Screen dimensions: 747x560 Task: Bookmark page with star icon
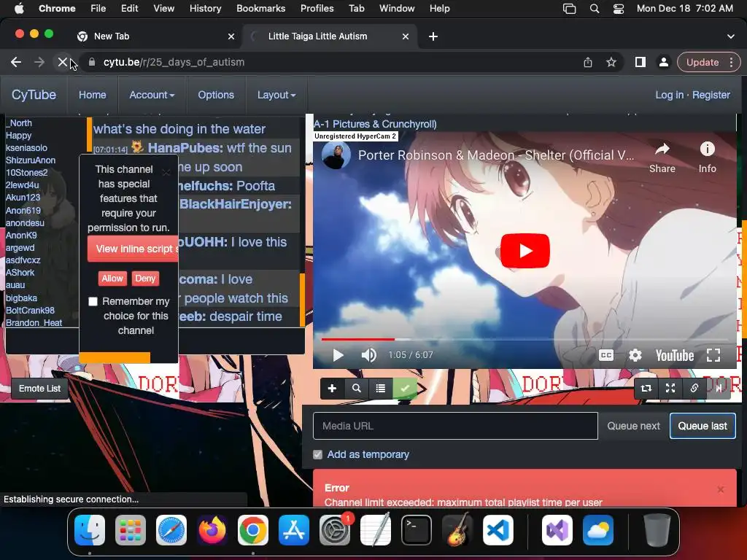tap(611, 63)
